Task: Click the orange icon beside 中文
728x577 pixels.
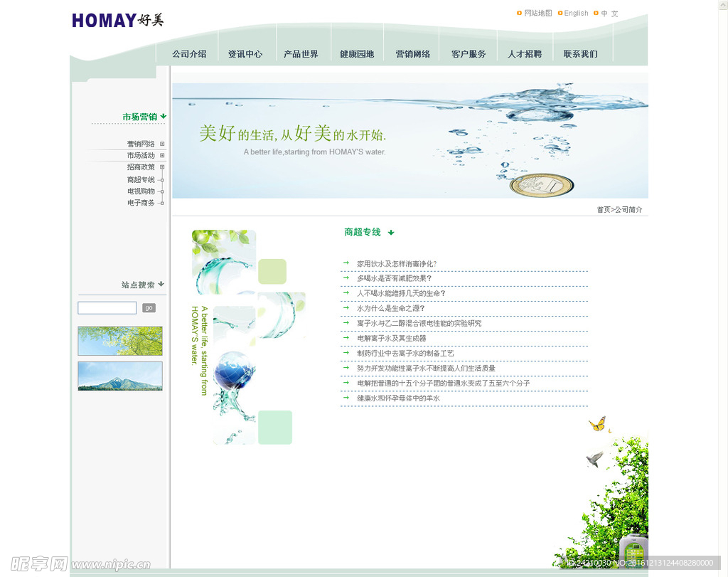Action: click(596, 13)
